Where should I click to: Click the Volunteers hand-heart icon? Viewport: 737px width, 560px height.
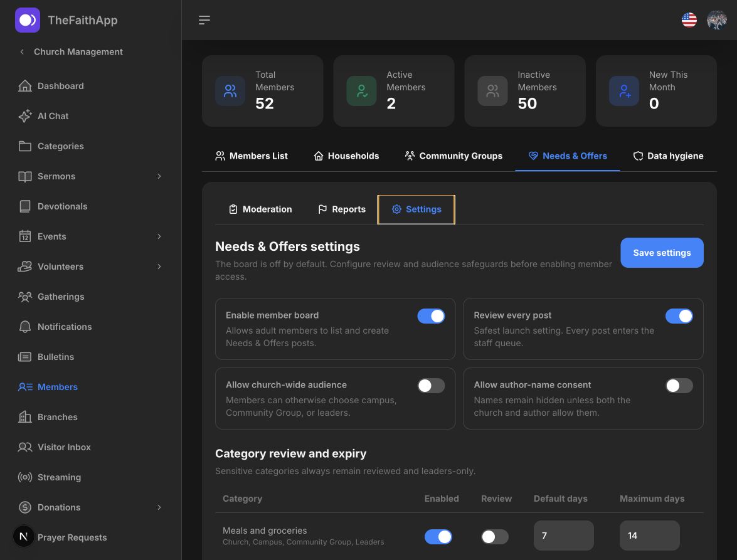[25, 267]
